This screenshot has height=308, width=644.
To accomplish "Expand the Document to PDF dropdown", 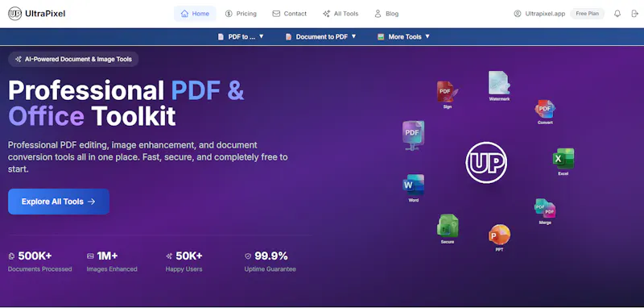I will (320, 36).
